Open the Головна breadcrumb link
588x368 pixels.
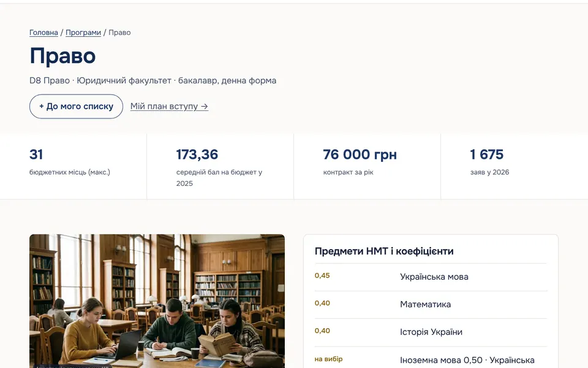(x=43, y=33)
